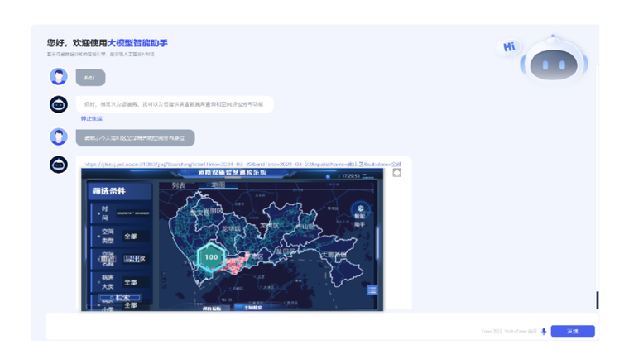This screenshot has width=629, height=364.
Task: Click the expand icon beside the map image
Action: pyautogui.click(x=397, y=172)
